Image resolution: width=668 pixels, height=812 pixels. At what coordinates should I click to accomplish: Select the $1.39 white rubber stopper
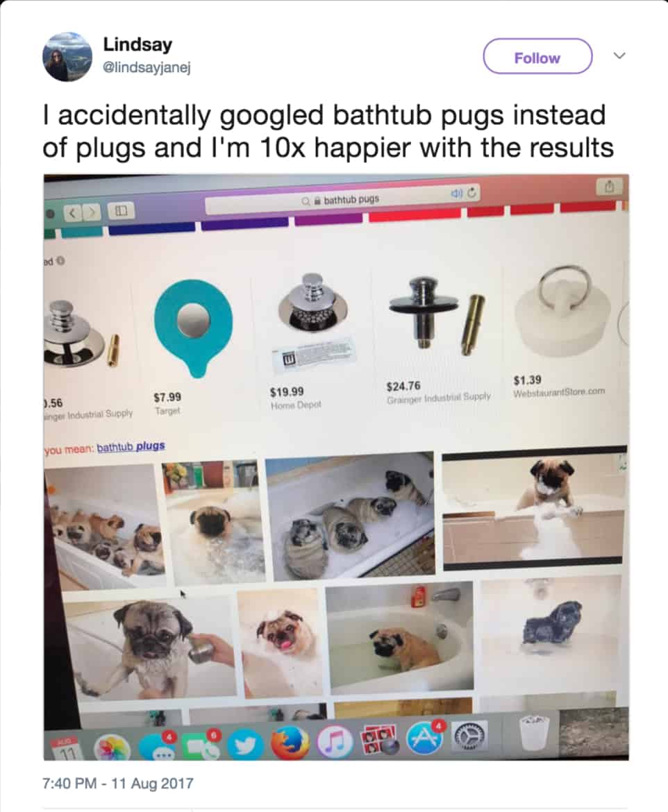[562, 310]
